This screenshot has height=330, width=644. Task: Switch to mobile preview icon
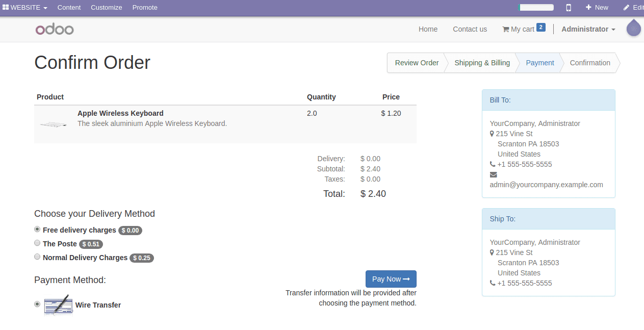(x=569, y=8)
